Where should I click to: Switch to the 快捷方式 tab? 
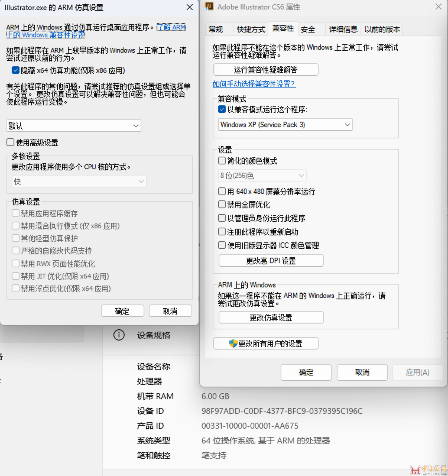click(251, 29)
